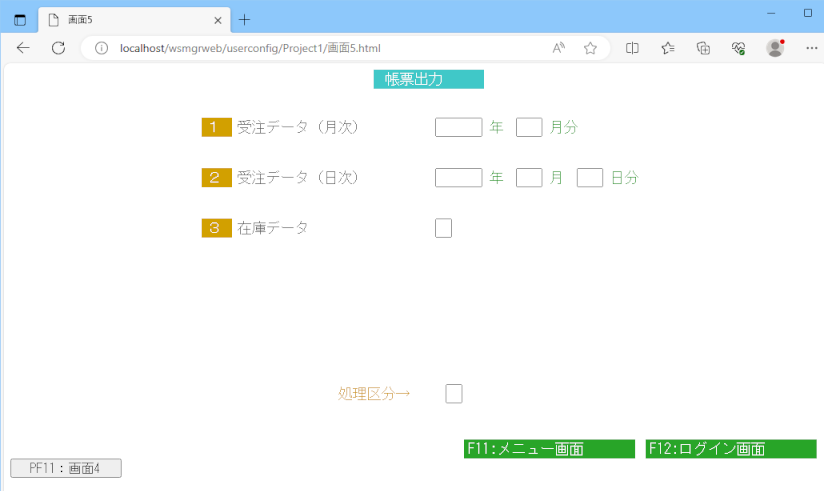Open split screen icon
The image size is (824, 491).
click(632, 48)
